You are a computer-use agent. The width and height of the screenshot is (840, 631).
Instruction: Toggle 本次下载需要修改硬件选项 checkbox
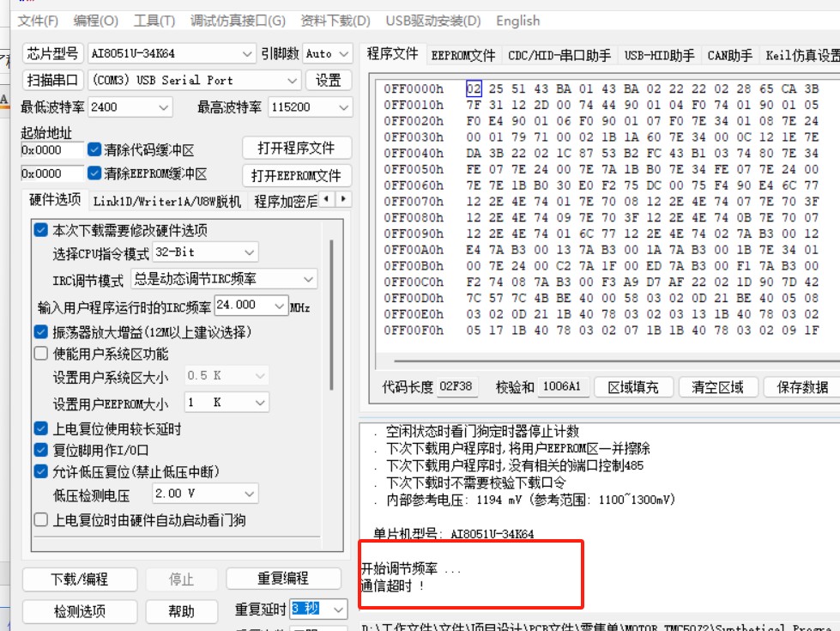point(40,230)
